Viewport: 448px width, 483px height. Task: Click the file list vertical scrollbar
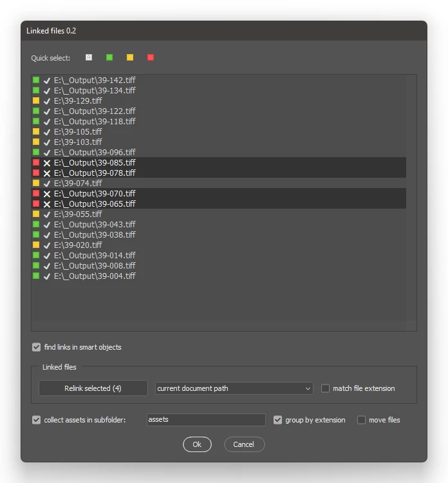(411, 203)
